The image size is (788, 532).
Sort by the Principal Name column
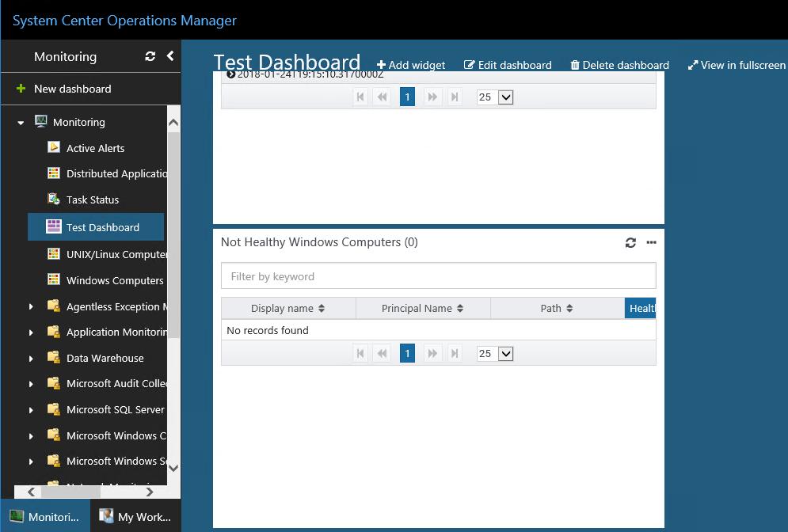coord(423,309)
